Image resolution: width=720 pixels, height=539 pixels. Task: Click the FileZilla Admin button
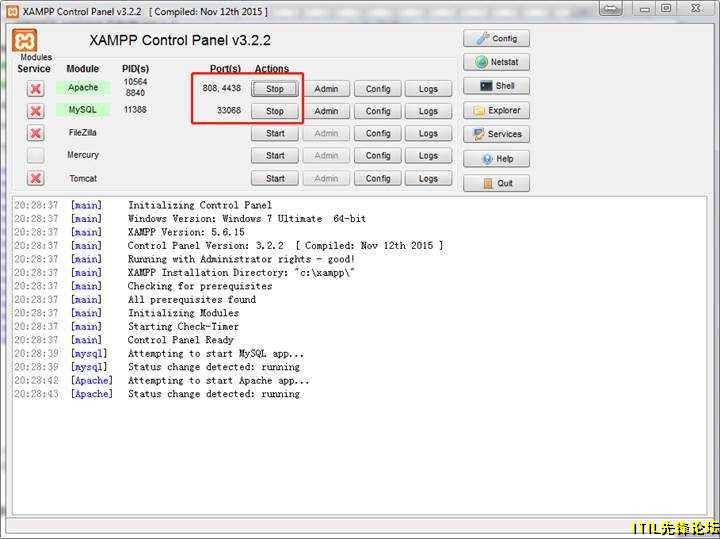tap(326, 133)
